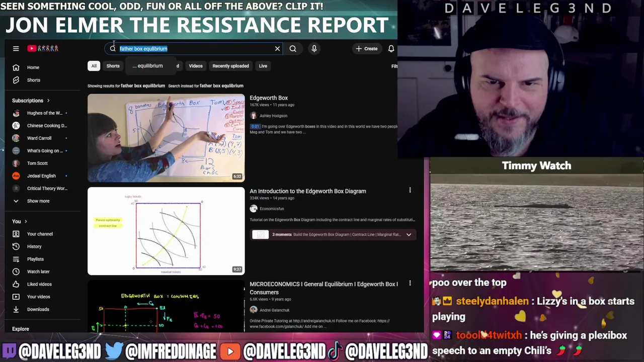
Task: Click the TikTok icon in the banner
Action: click(336, 350)
